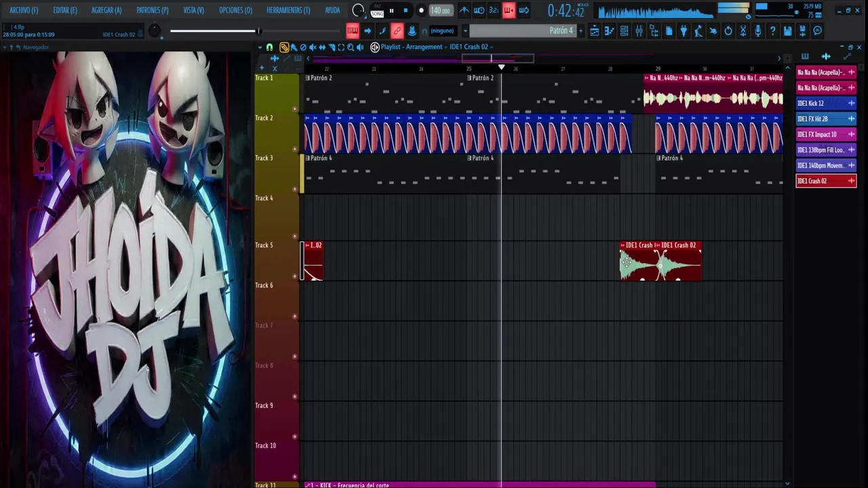Viewport: 868px width, 488px height.
Task: Select the slice tool in Playlist toolbar
Action: coord(332,47)
